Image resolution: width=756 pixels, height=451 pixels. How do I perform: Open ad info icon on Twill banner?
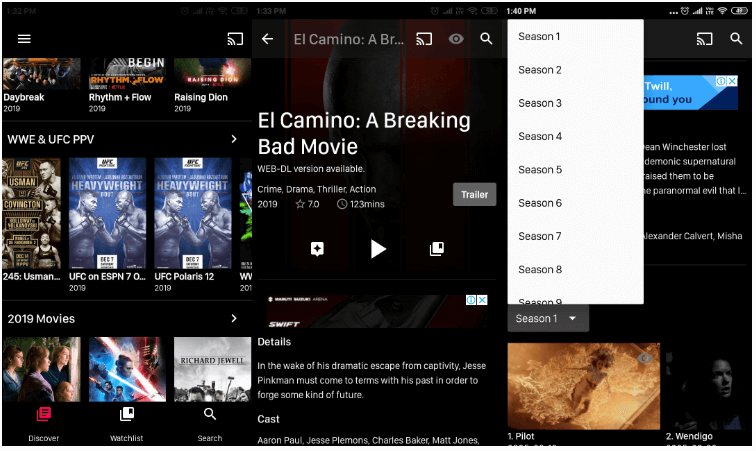coord(721,81)
